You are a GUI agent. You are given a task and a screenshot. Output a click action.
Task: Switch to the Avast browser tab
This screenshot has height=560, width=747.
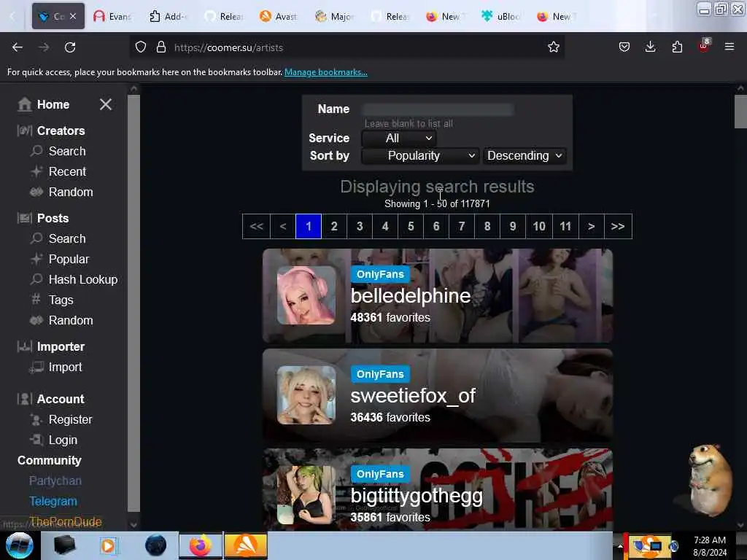[279, 16]
